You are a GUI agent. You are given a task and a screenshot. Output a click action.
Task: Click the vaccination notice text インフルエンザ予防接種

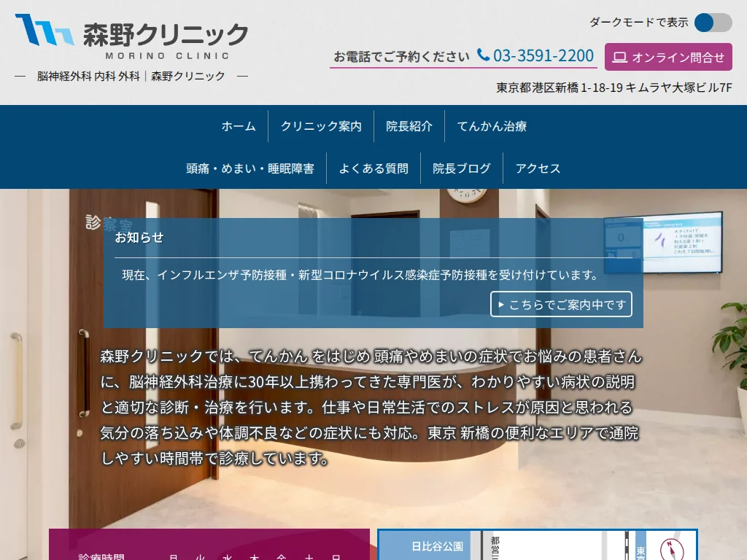pos(222,275)
